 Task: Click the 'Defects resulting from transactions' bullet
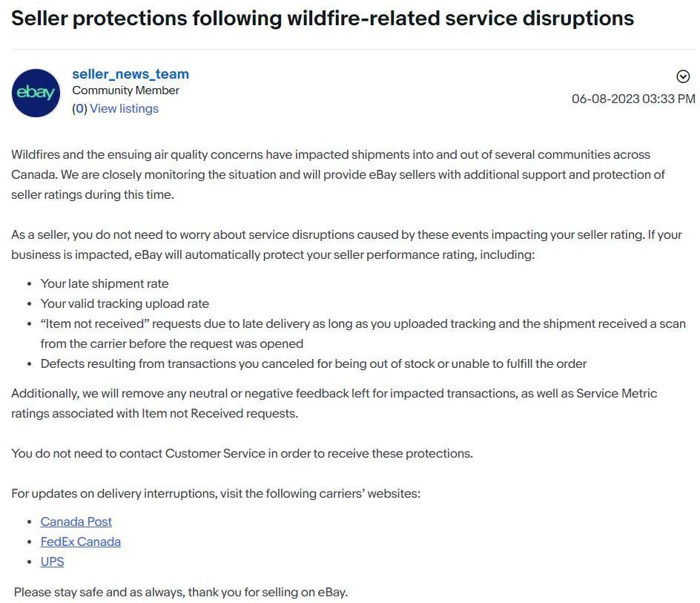(x=313, y=363)
